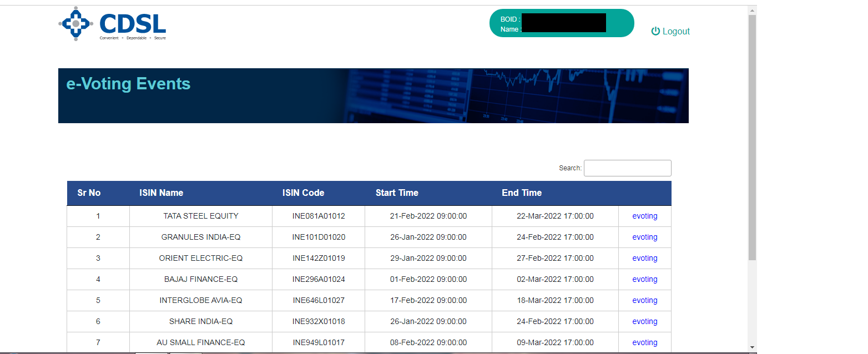Image resolution: width=868 pixels, height=354 pixels.
Task: Click end time 09-Mar-2022 17:00:00
Action: point(555,343)
